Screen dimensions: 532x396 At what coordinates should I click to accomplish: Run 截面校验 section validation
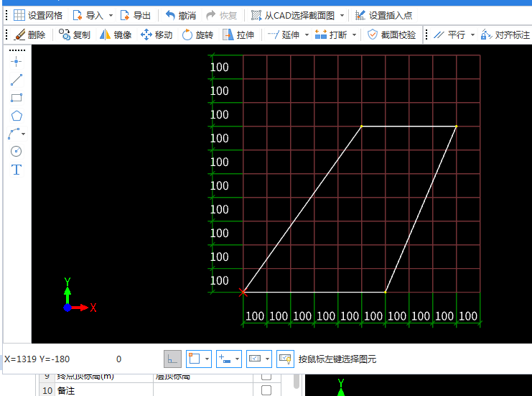(x=391, y=34)
